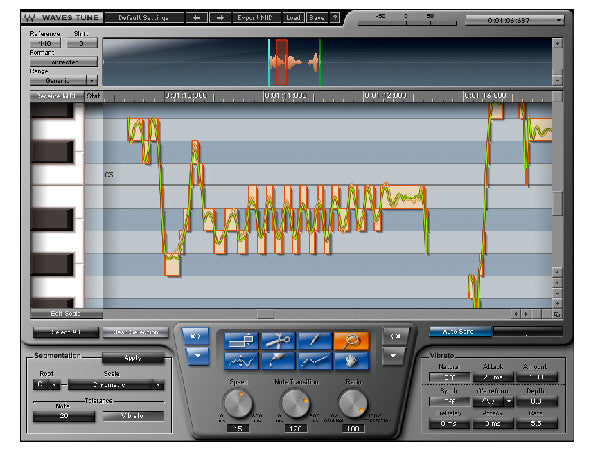The height and width of the screenshot is (450, 600).
Task: Click vertical zoom minus button beside graph
Action: 557,293
